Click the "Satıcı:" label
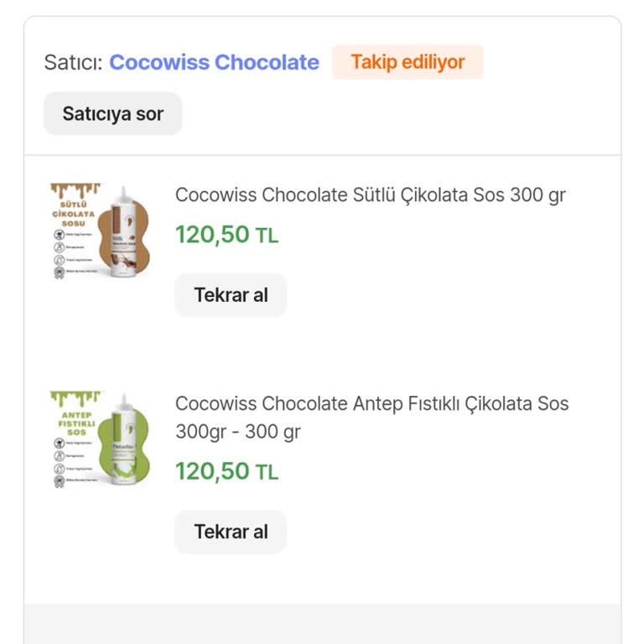Screen dimensions: 644x644 73,62
